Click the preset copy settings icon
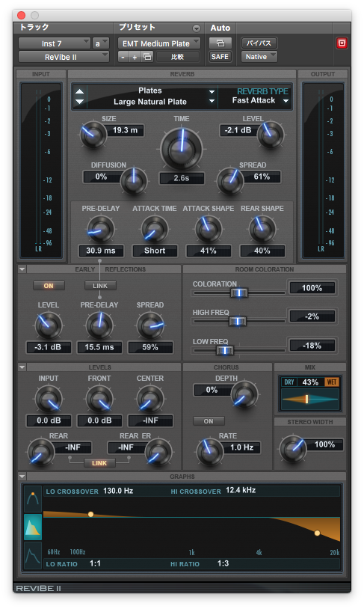Image resolution: width=364 pixels, height=609 pixels. point(147,57)
